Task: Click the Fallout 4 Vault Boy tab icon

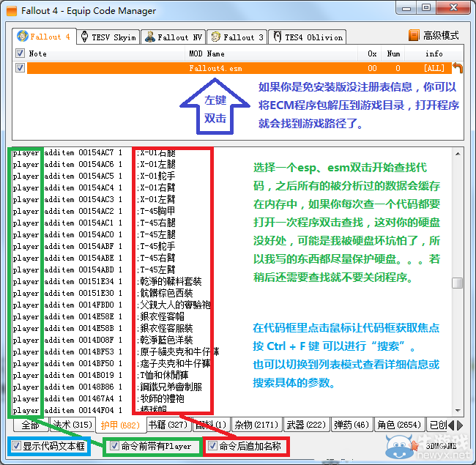Action: click(23, 36)
